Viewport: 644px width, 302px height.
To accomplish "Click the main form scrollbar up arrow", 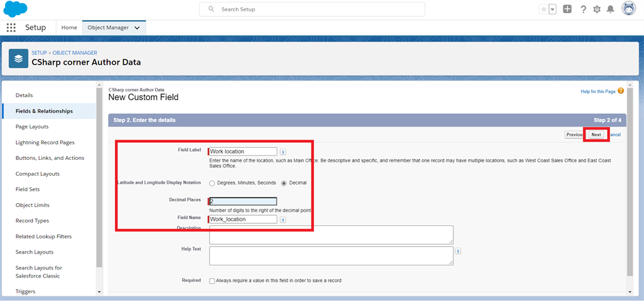I will pyautogui.click(x=630, y=85).
